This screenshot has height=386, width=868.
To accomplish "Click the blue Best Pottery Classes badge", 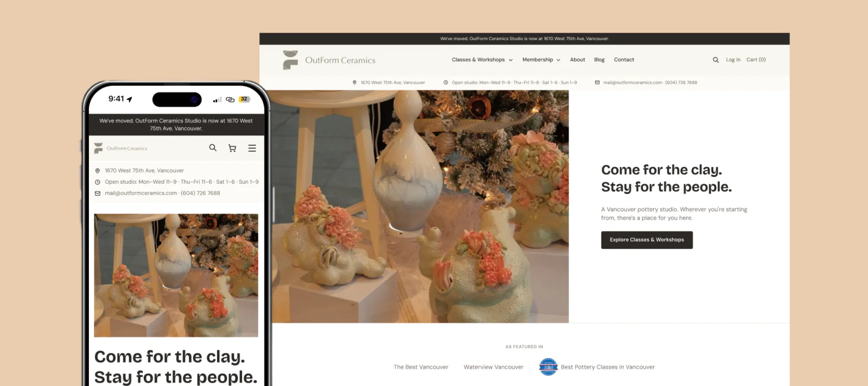I will (x=548, y=367).
